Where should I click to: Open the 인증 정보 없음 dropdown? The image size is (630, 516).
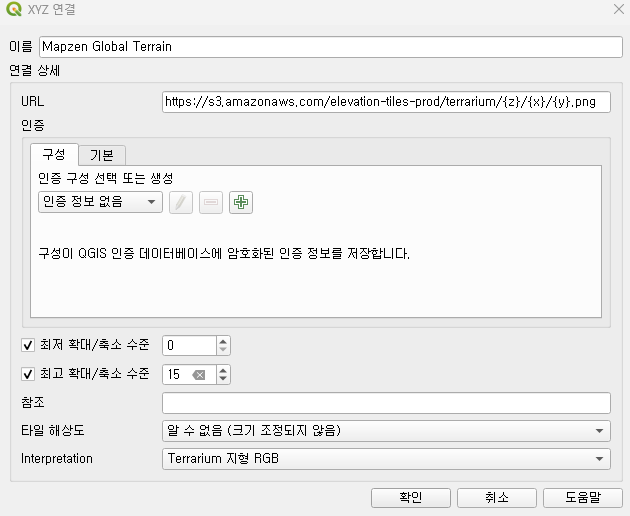(x=100, y=202)
